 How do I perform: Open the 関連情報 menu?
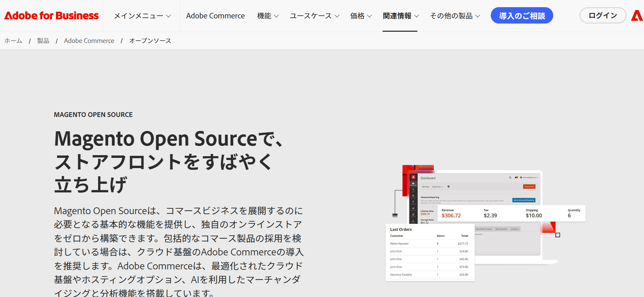coord(401,16)
